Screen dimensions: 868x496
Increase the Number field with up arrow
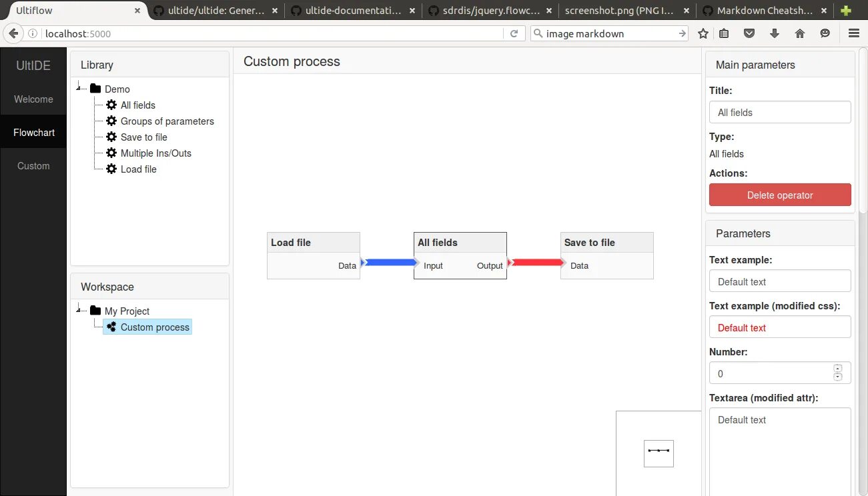838,368
